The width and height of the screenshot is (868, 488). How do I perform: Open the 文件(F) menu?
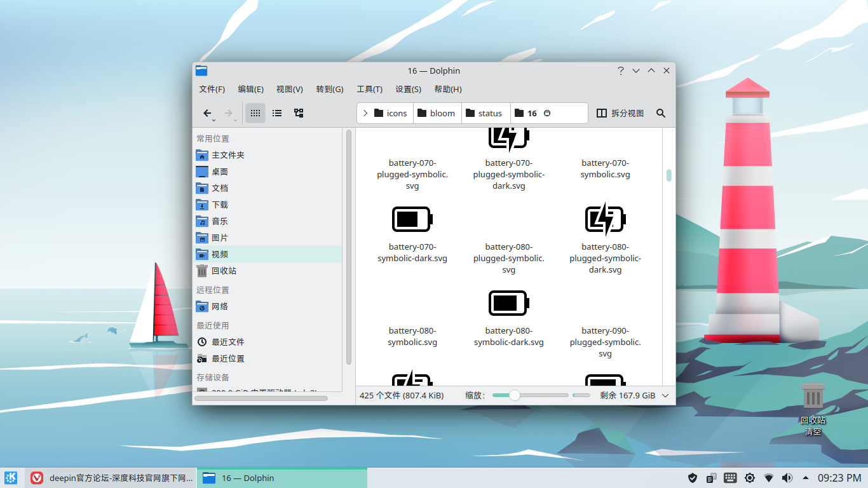click(x=212, y=89)
